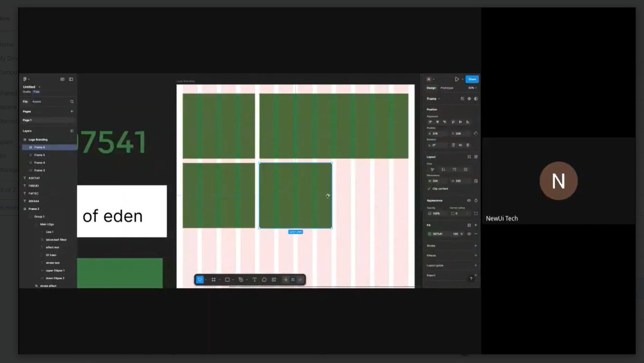Click the apply styles icon in Fill section
644x363 pixels.
tap(469, 225)
